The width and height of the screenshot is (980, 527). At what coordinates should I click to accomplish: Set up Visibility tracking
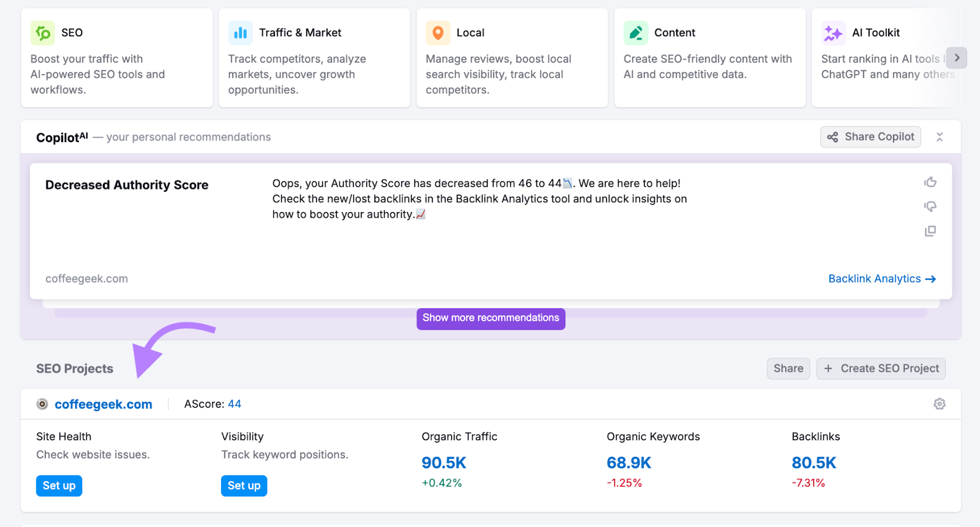tap(244, 486)
